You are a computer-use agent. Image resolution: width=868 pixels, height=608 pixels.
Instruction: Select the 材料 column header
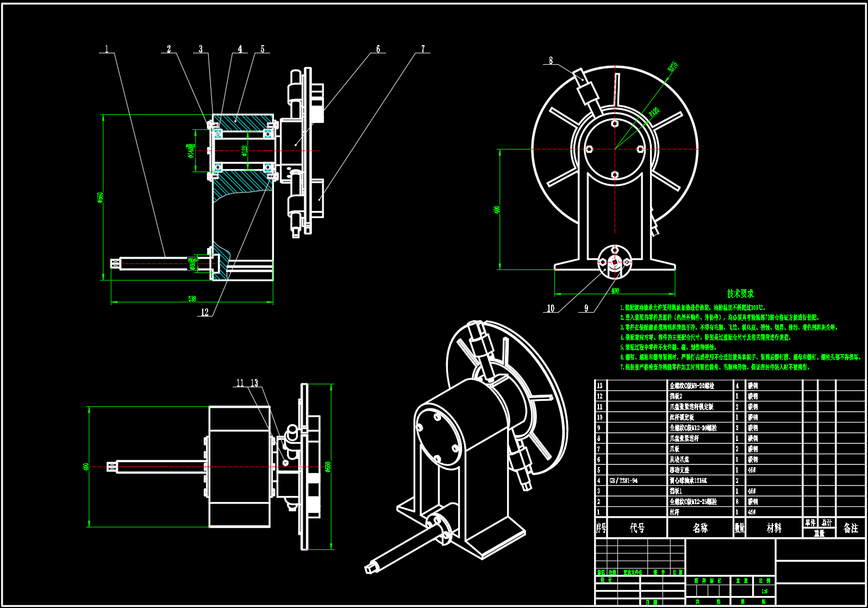[x=774, y=528]
